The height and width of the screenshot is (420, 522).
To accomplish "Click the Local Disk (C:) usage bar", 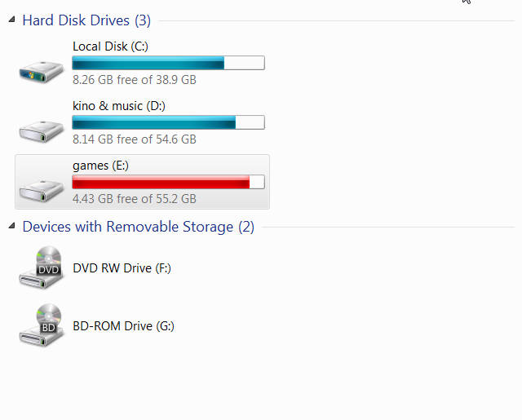I will tap(168, 63).
